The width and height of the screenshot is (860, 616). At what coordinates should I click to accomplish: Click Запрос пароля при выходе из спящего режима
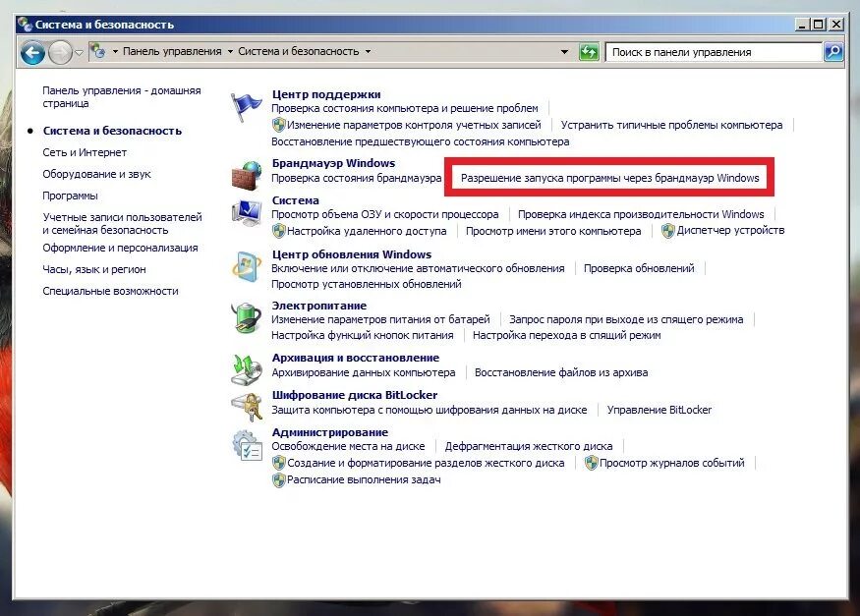(626, 319)
